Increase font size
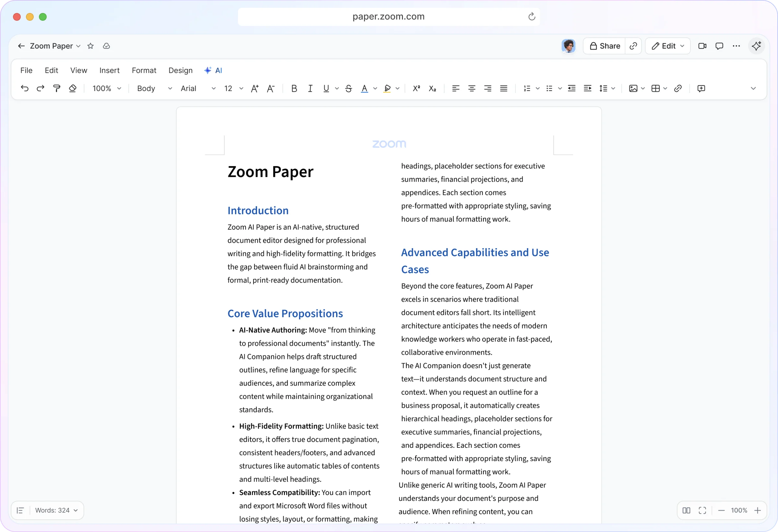 tap(255, 88)
